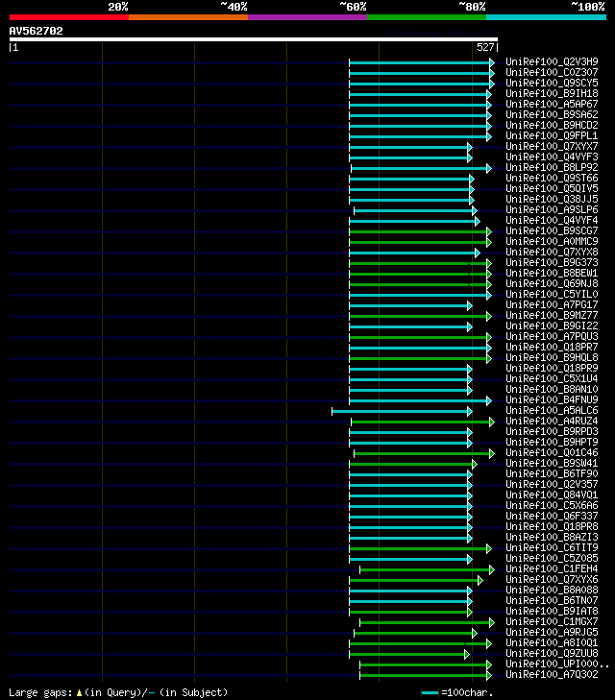The width and height of the screenshot is (615, 700).
Task: Open the UniRef100_B6TF90 entry
Action: tap(552, 473)
